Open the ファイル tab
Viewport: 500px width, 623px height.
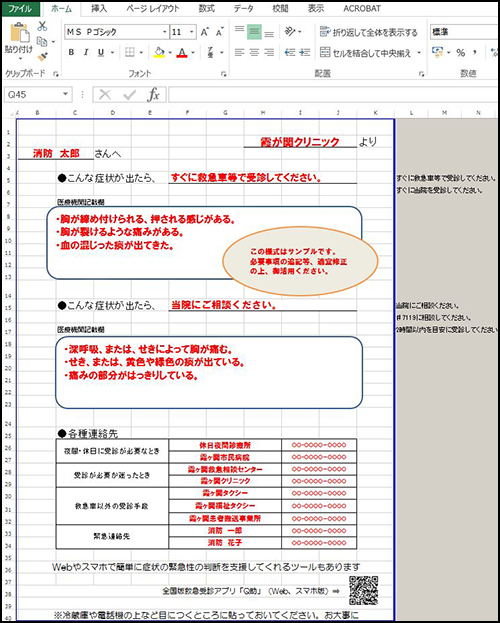click(x=20, y=8)
